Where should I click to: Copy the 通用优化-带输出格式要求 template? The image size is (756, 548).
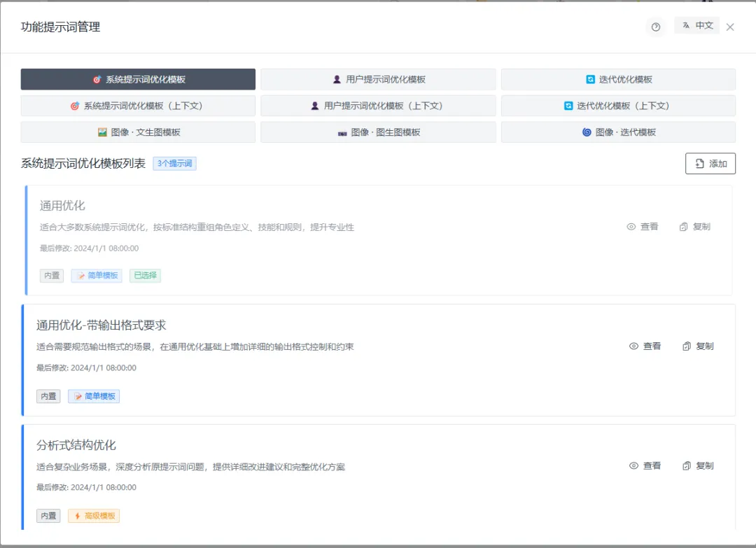698,346
